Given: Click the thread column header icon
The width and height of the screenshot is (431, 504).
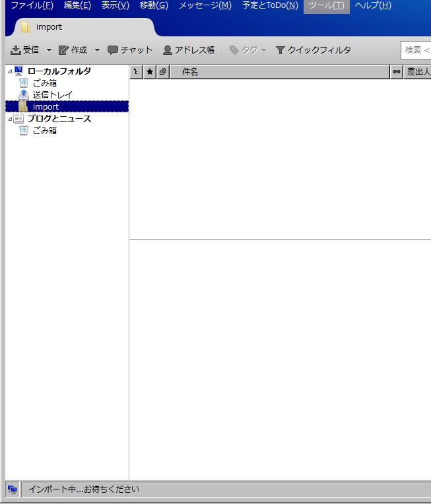Looking at the screenshot, I should pyautogui.click(x=136, y=72).
